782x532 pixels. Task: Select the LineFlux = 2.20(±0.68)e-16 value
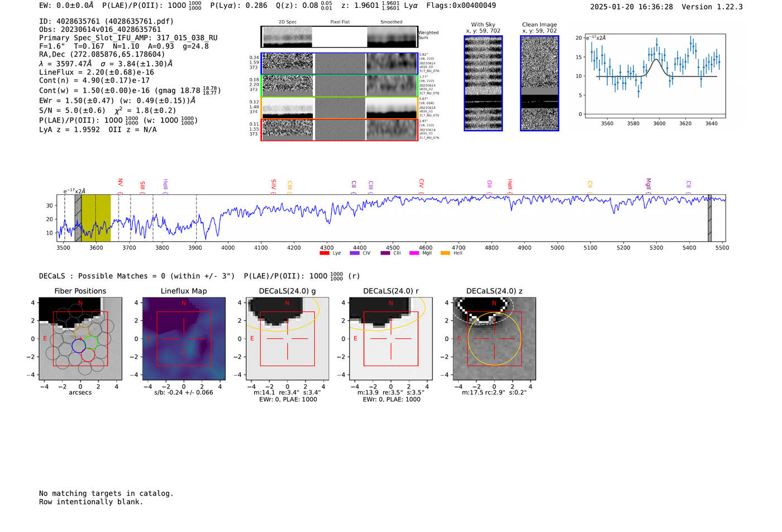point(97,73)
